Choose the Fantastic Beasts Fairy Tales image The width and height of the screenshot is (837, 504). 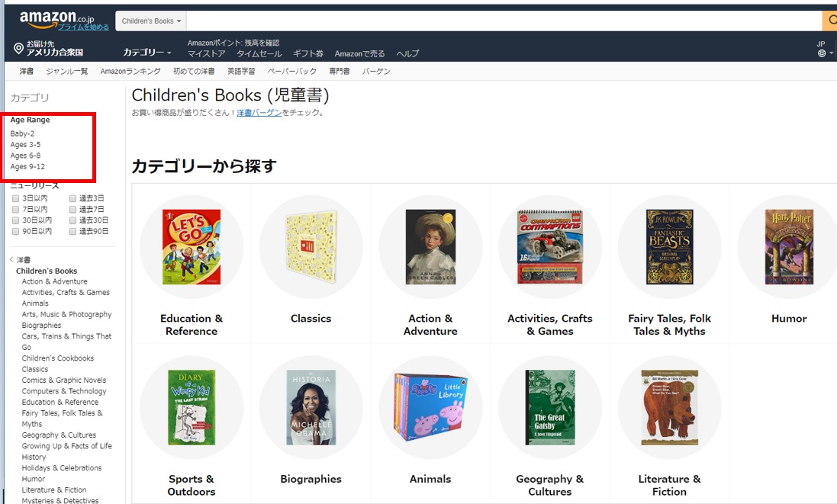coord(669,247)
